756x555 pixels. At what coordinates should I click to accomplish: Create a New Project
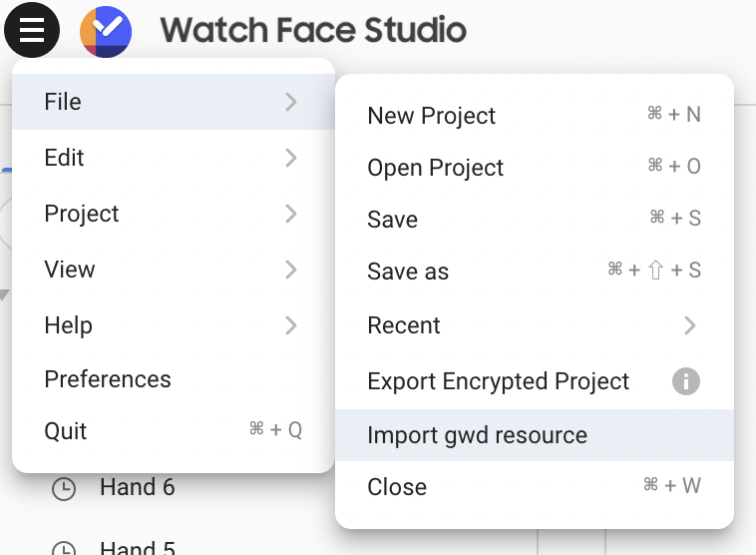point(431,116)
